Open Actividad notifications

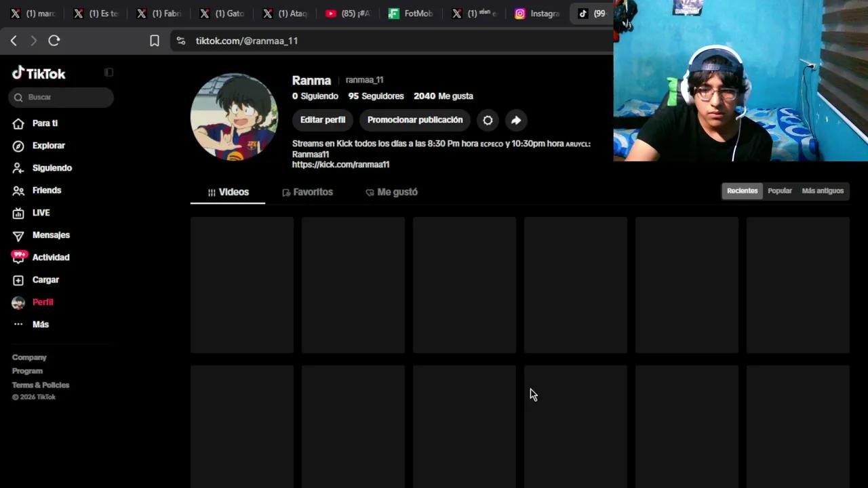point(51,258)
